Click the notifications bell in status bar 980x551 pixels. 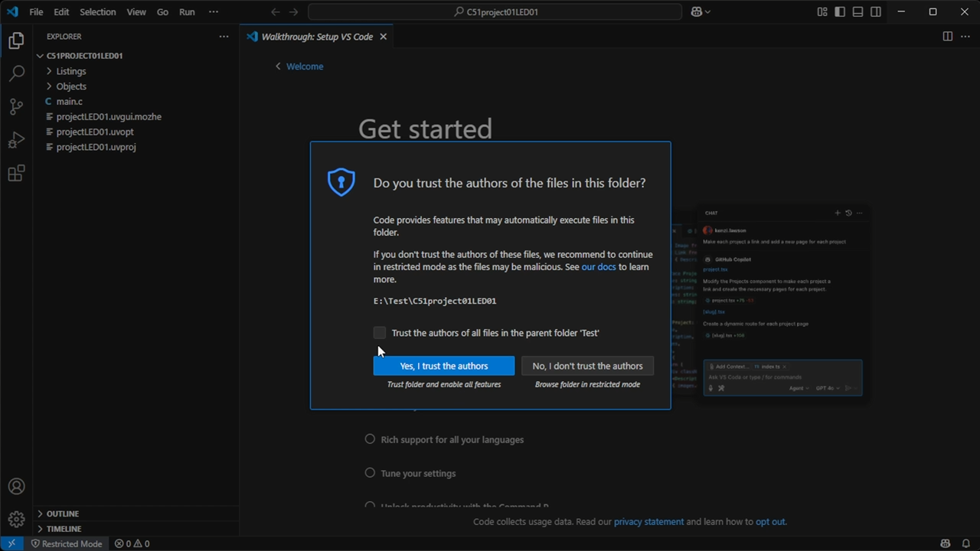(x=966, y=543)
